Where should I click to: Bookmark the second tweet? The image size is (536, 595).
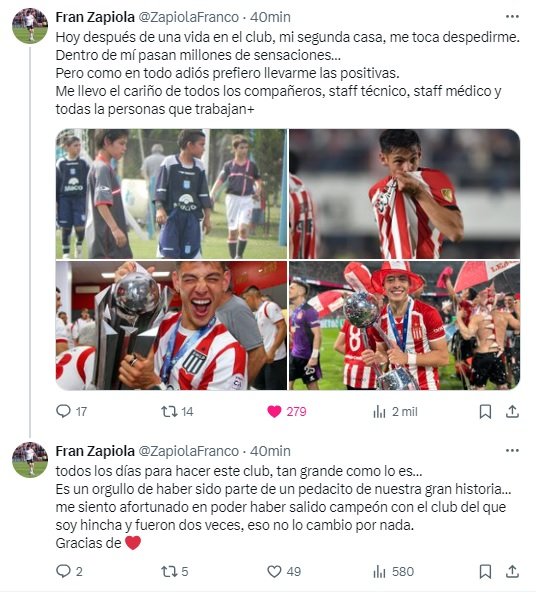coord(485,571)
